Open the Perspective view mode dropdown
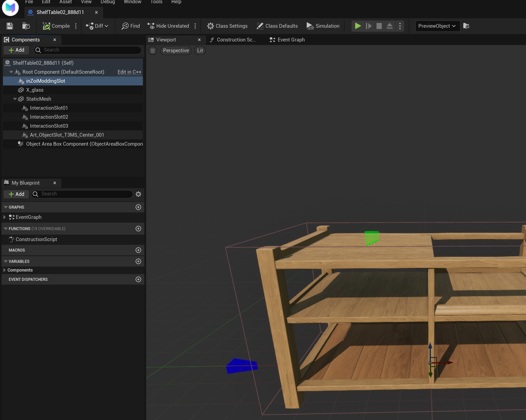Screen dimensions: 526x420 176,50
